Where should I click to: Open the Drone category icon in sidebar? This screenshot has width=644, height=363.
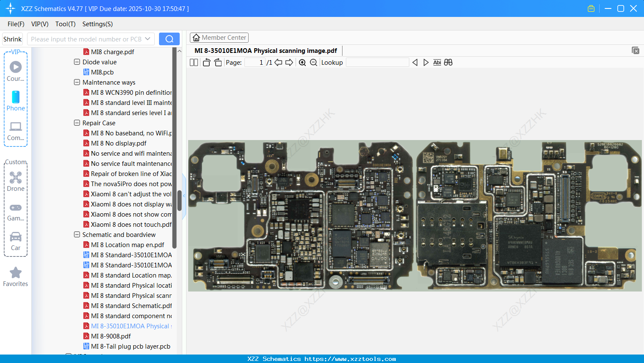coord(15,178)
